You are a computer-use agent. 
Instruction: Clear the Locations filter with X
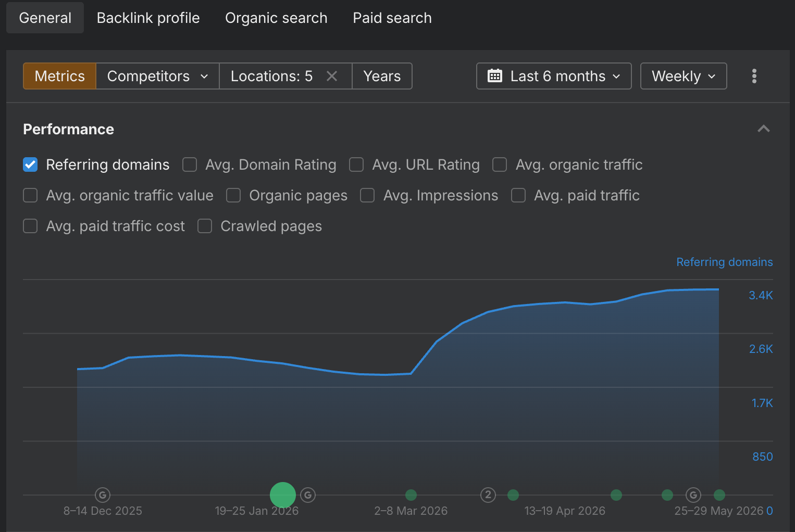point(332,76)
